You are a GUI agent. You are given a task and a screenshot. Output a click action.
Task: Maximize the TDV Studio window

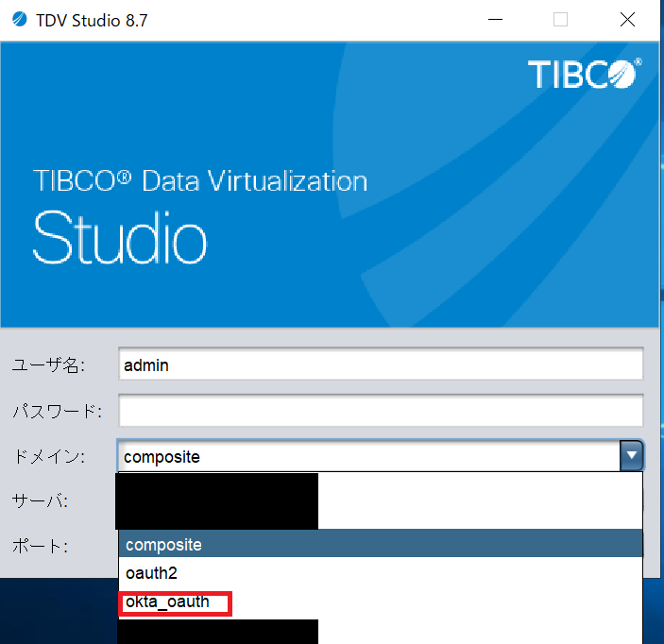click(560, 20)
